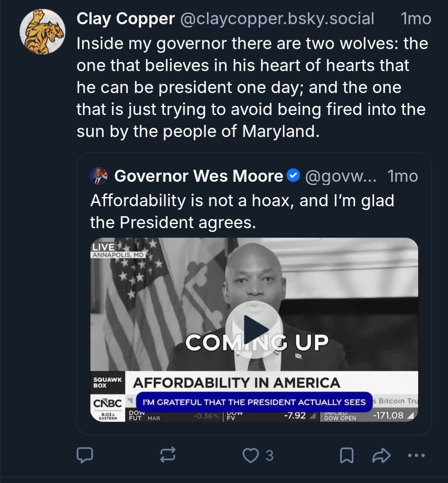Bookmark this post
The height and width of the screenshot is (483, 448).
point(347,455)
